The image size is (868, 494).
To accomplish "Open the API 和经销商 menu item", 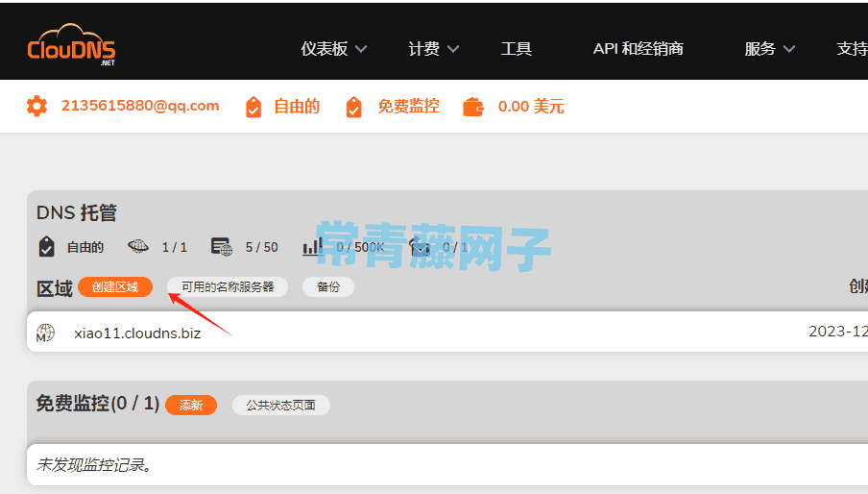I will coord(638,49).
